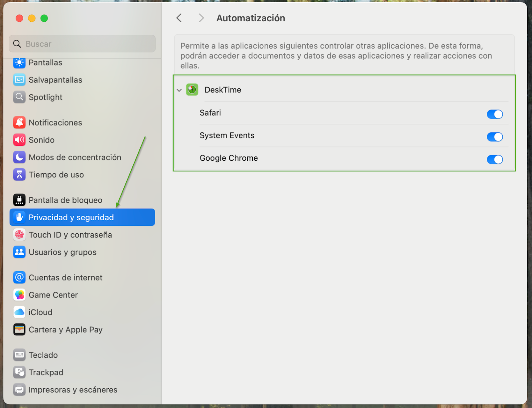The image size is (532, 408).
Task: Click the iCloud cloud icon
Action: 19,312
